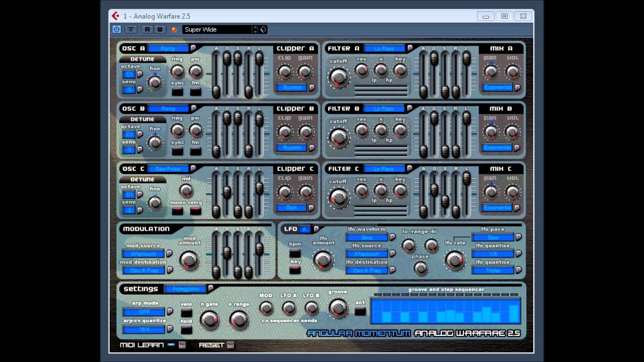Open the Osc A semi selector arrow
644x362 pixels.
coord(140,90)
